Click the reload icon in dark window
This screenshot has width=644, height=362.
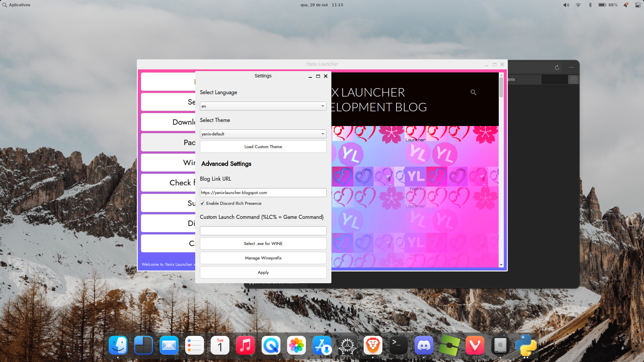pyautogui.click(x=557, y=67)
